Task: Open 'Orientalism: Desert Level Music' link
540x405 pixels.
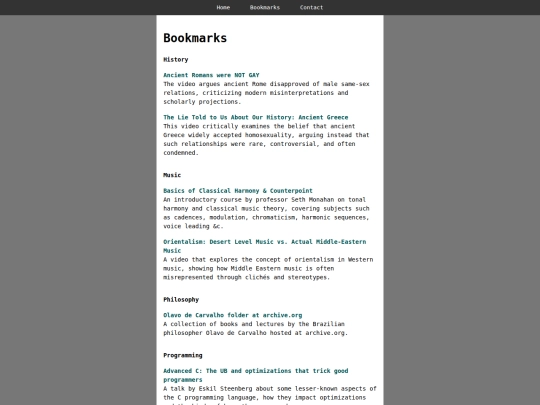Action: 264,246
